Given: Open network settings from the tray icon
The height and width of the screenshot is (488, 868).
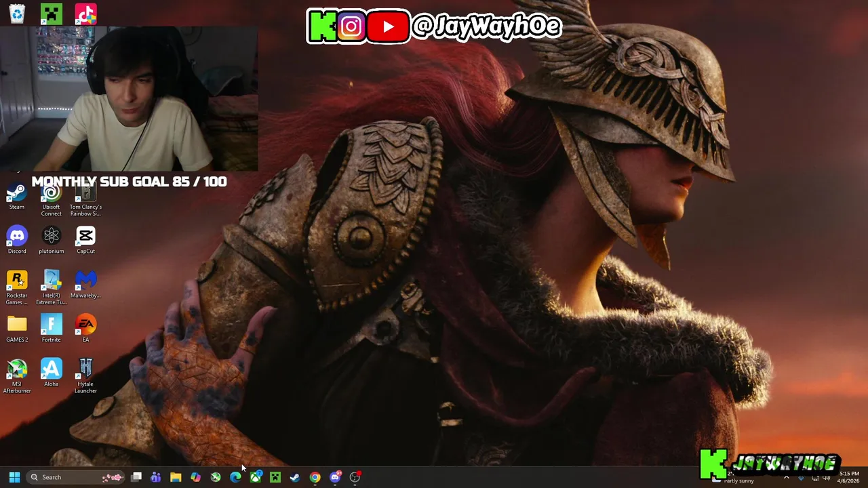Looking at the screenshot, I should point(815,478).
